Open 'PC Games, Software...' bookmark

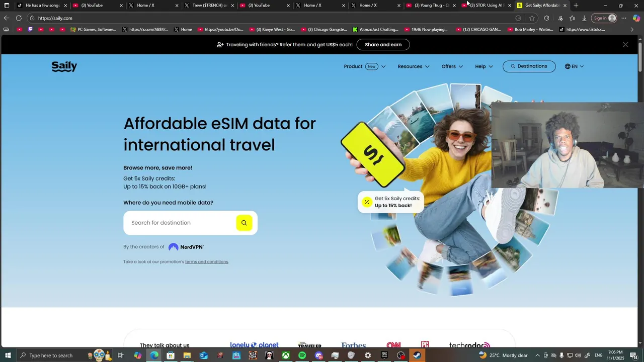[x=94, y=30]
